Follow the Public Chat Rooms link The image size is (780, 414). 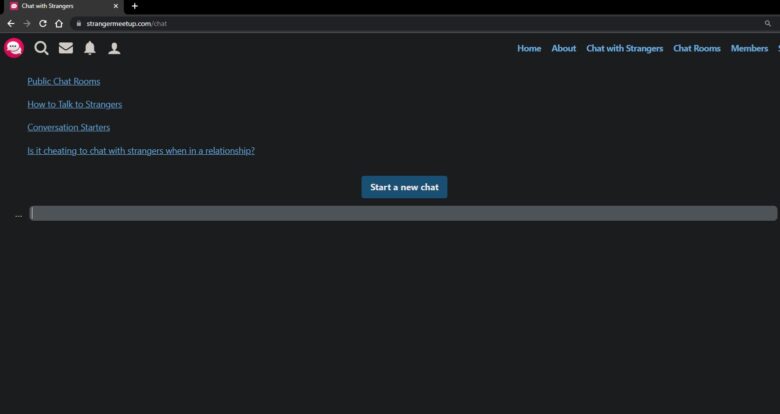(x=64, y=81)
